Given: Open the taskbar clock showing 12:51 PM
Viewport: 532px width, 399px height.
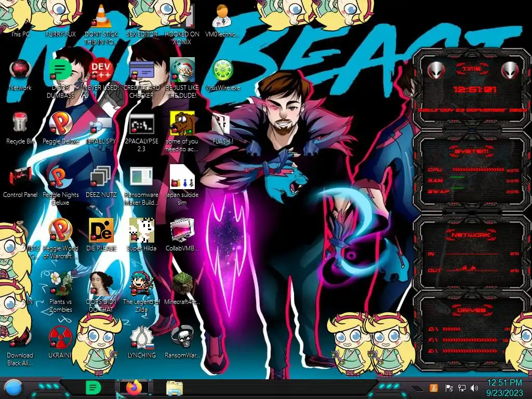Looking at the screenshot, I should (x=504, y=388).
